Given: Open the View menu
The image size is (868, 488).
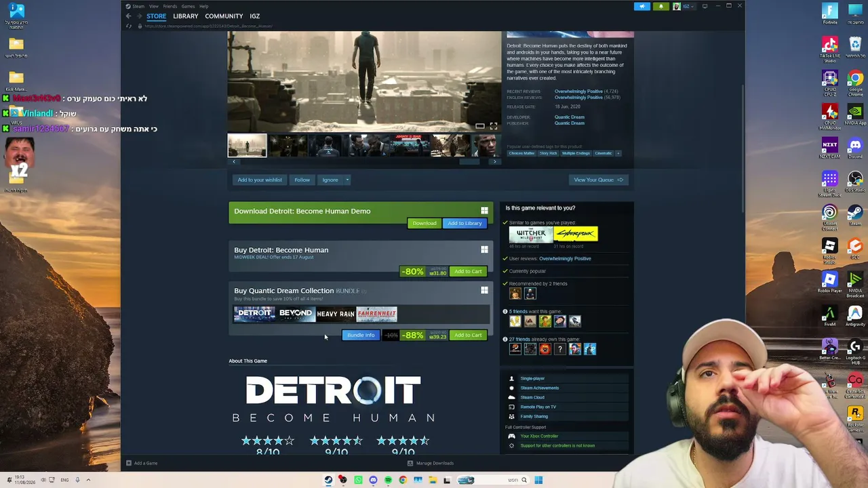Looking at the screenshot, I should click(154, 6).
